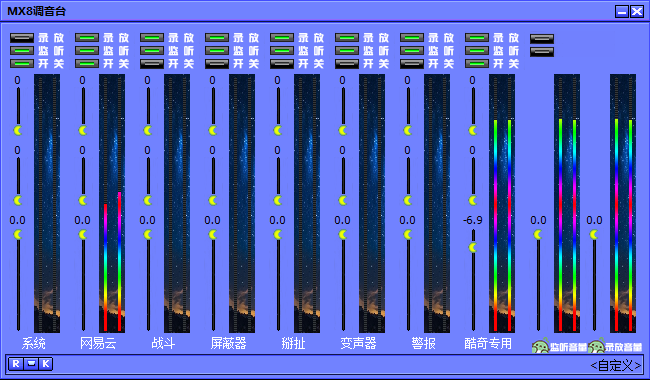
Task: Turn on 开关 toggle for 屏蔽器 channel
Action: coord(217,63)
